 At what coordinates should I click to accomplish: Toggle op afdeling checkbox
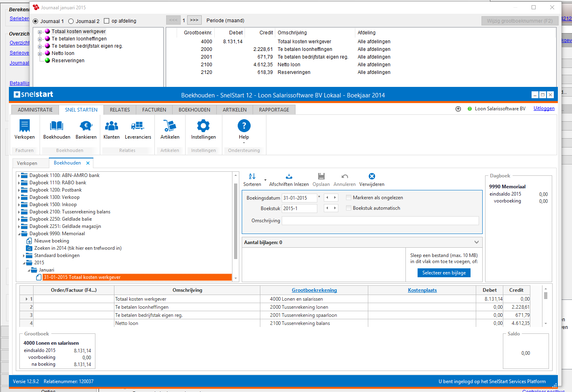106,21
